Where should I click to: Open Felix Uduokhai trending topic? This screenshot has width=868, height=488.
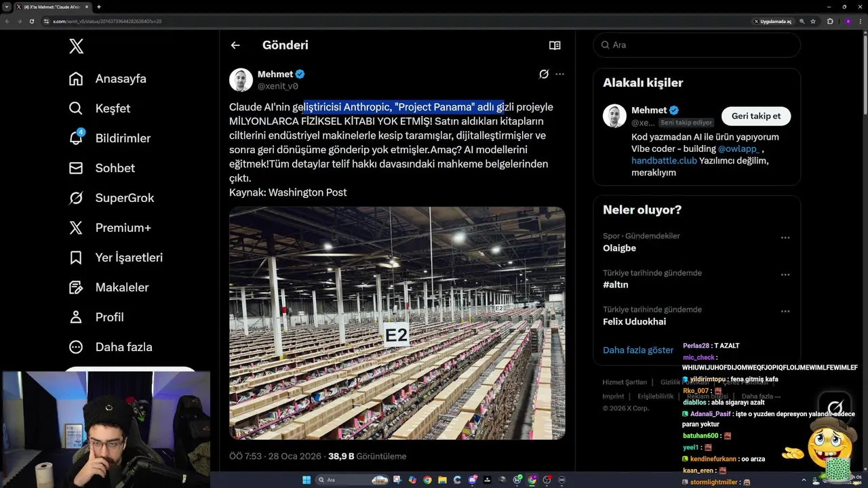pos(635,321)
